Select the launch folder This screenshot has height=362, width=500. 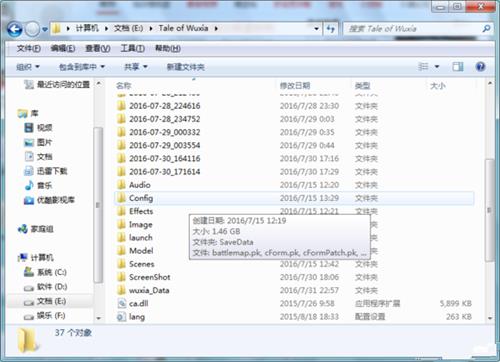pos(141,238)
